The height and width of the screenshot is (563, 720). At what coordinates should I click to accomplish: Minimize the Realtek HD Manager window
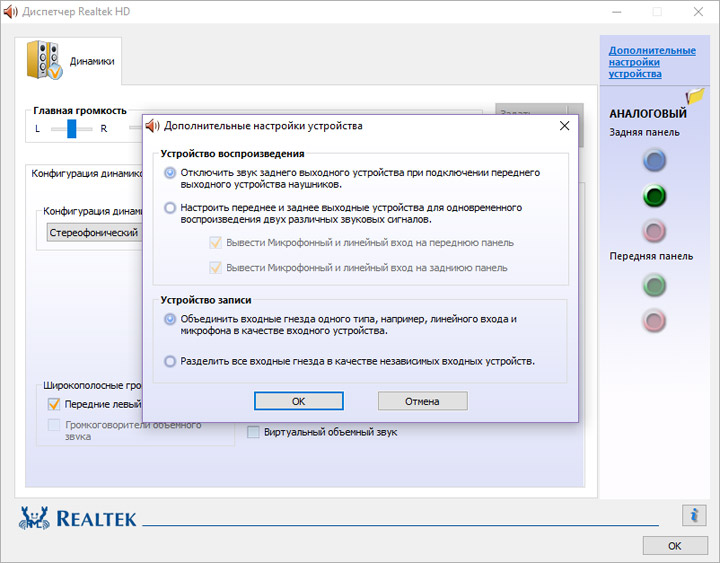[x=617, y=11]
